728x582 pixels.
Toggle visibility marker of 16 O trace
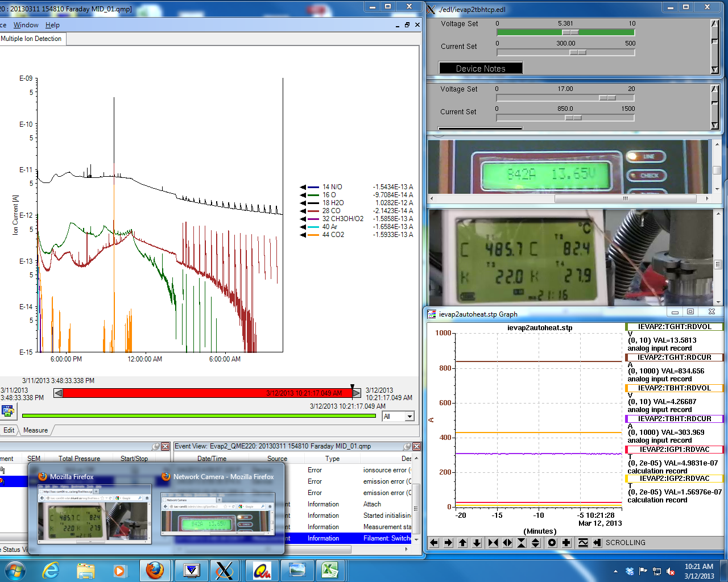coord(303,195)
